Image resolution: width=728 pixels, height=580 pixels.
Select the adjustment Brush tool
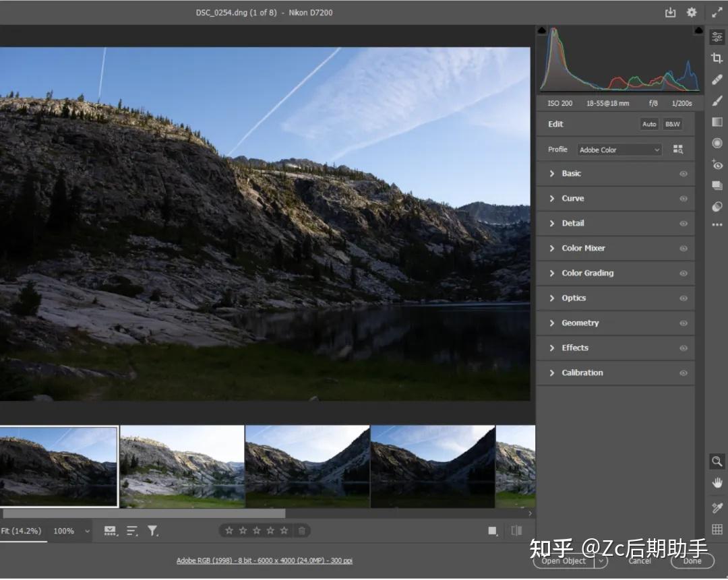[x=717, y=100]
